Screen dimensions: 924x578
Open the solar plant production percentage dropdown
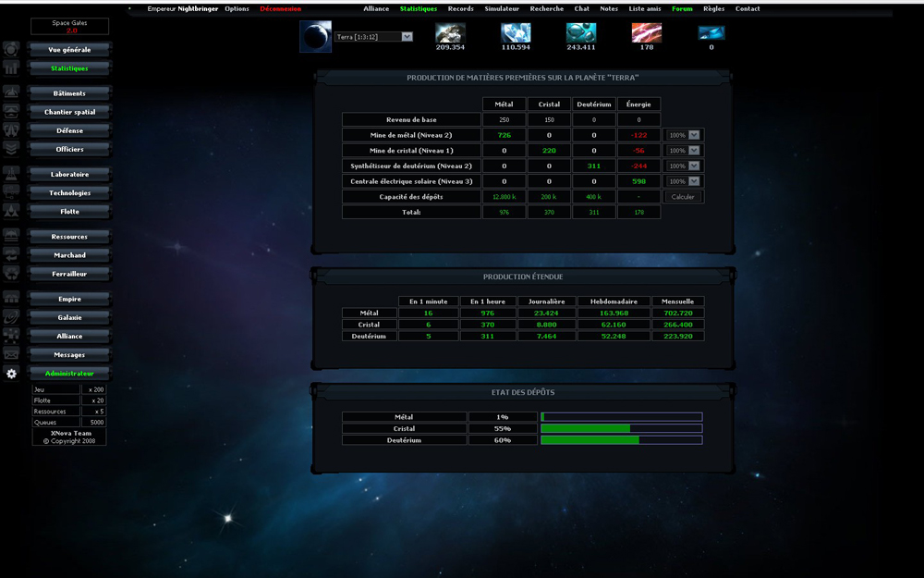click(x=684, y=181)
